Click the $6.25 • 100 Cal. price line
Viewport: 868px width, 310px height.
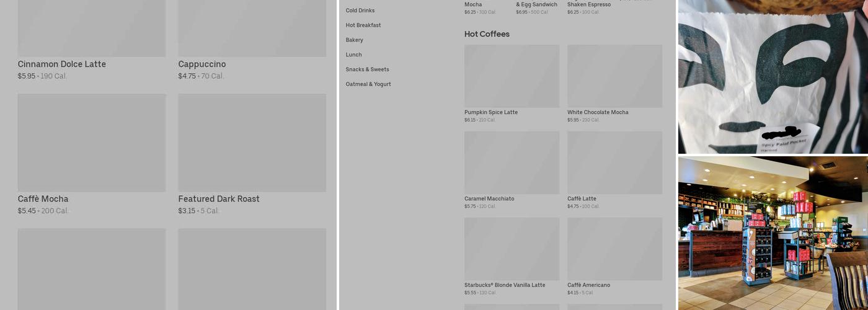click(583, 12)
